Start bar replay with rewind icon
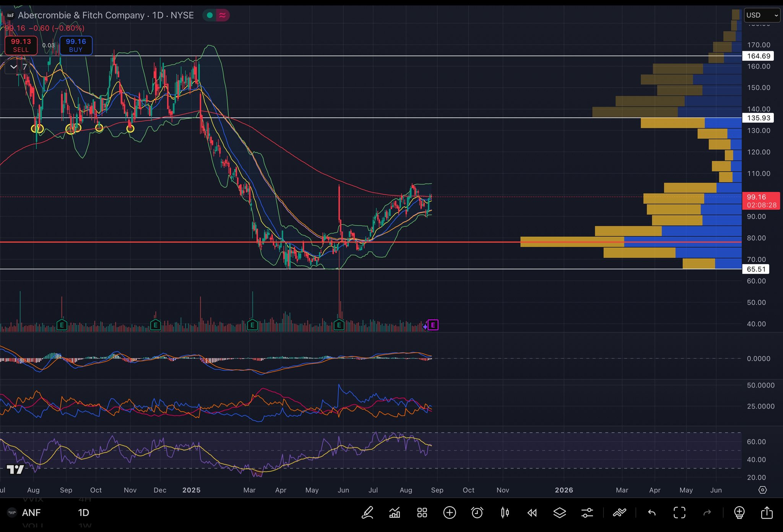Screen dimensions: 783x532 pyautogui.click(x=532, y=513)
